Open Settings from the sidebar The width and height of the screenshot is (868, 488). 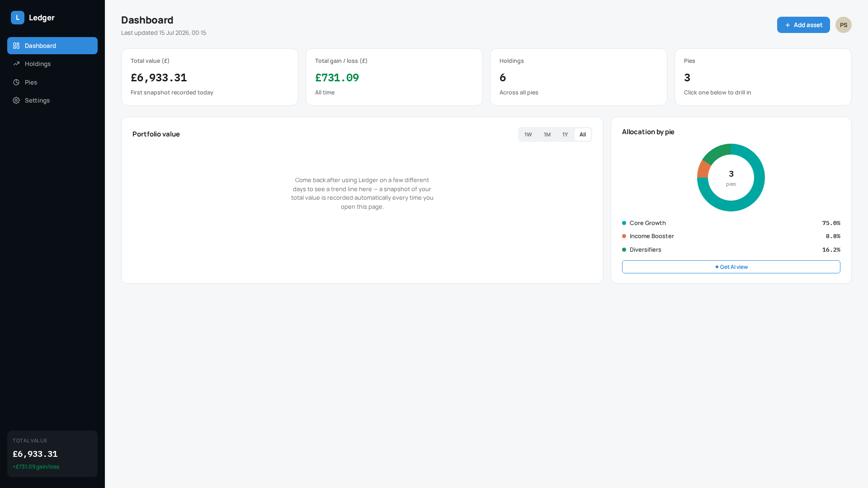tap(52, 100)
